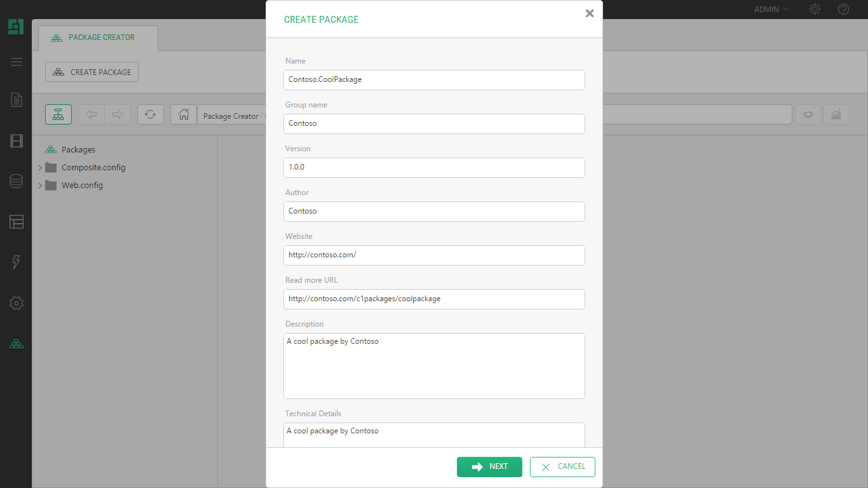Image resolution: width=868 pixels, height=488 pixels.
Task: Toggle the eye preview button
Action: [x=808, y=114]
